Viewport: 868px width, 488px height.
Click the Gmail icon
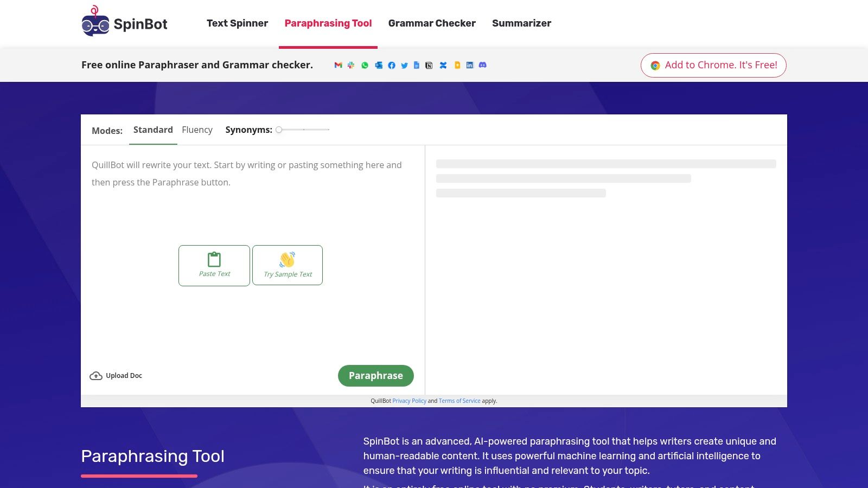coord(339,65)
